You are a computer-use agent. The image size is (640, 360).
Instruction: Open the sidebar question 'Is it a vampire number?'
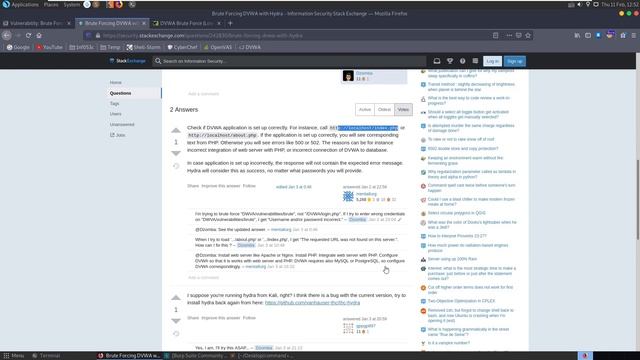449,343
